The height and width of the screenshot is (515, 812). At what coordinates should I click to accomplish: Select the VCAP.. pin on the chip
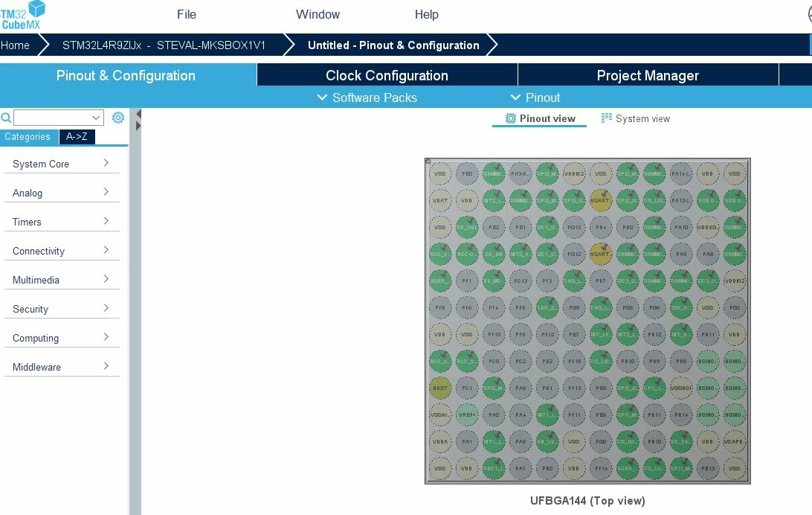pyautogui.click(x=735, y=442)
